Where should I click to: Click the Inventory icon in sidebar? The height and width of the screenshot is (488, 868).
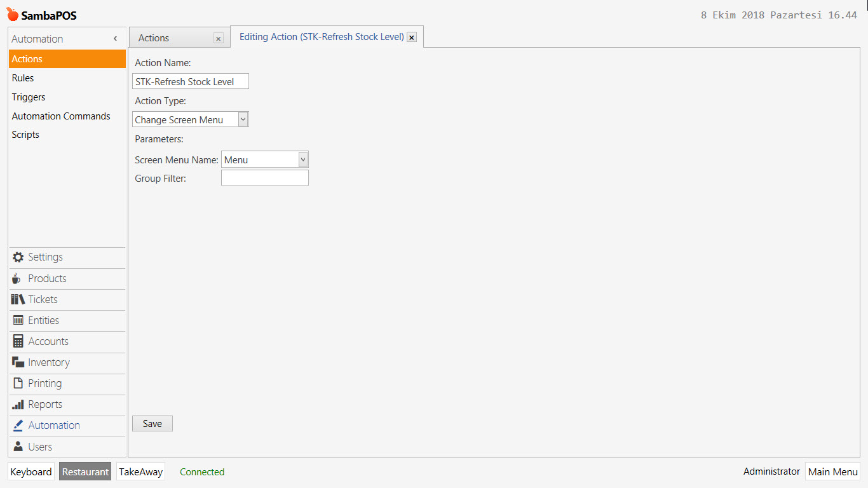click(x=18, y=362)
